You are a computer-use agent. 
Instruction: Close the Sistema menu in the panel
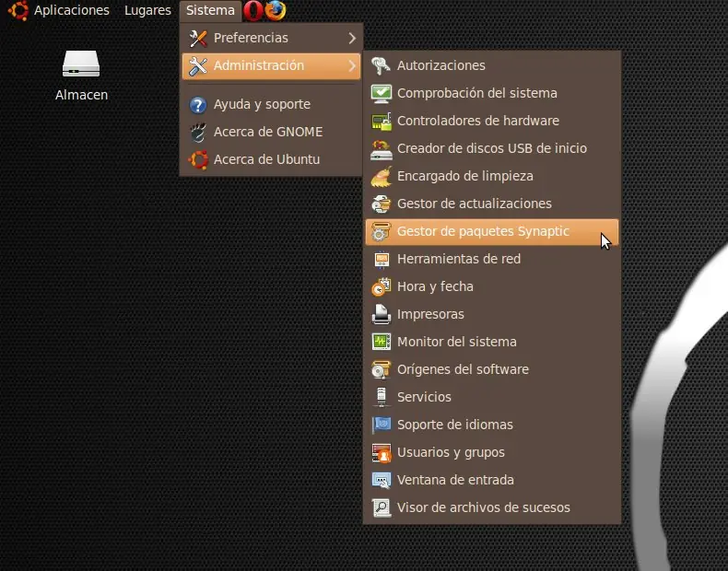210,10
